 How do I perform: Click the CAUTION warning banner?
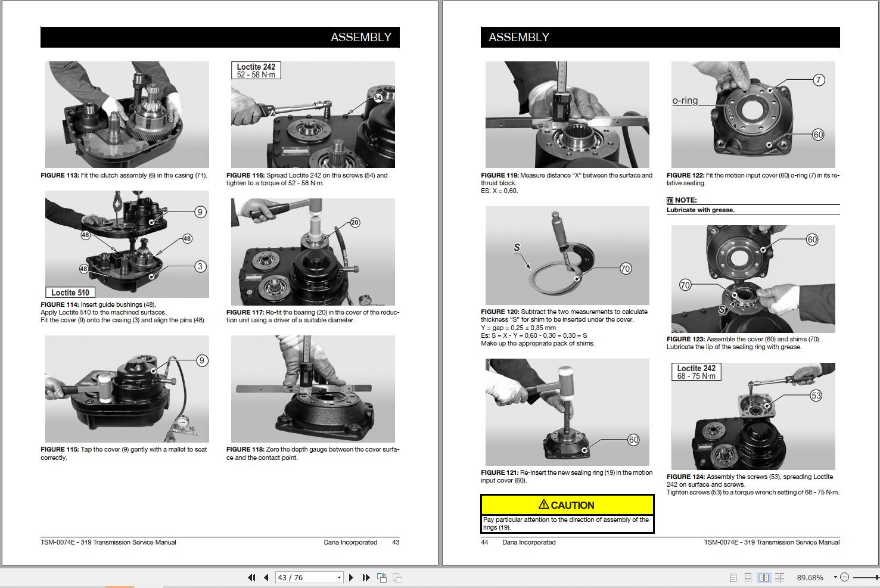[567, 505]
